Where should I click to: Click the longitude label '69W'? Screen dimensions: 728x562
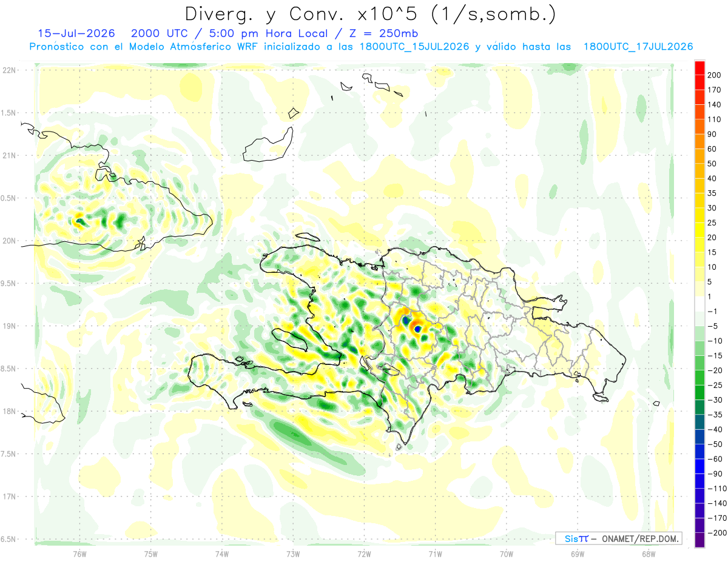pyautogui.click(x=578, y=554)
